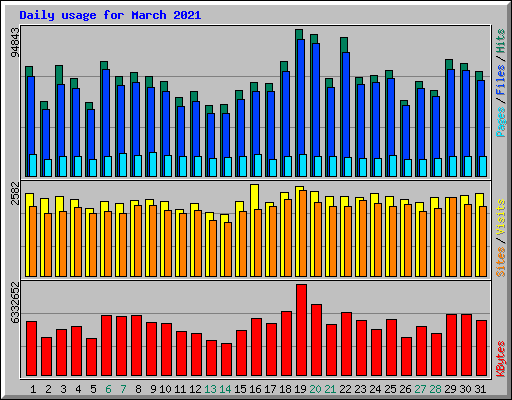Click day 30 on the date axis
Viewport: 512px width, 400px height.
(x=465, y=389)
